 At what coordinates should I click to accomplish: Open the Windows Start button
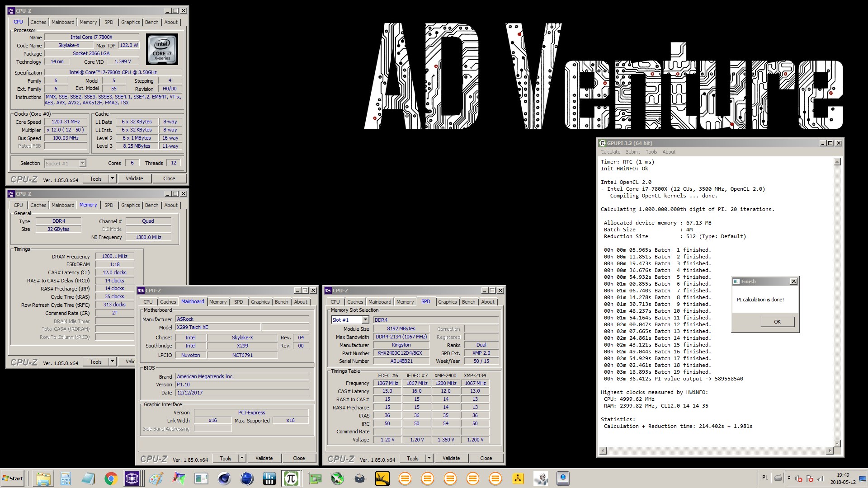coord(13,479)
